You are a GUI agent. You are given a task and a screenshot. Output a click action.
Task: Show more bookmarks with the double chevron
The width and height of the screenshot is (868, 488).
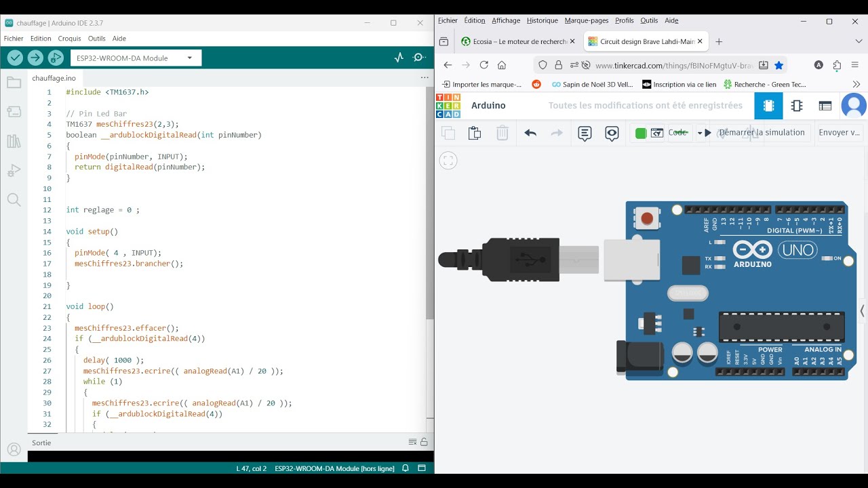tap(856, 84)
